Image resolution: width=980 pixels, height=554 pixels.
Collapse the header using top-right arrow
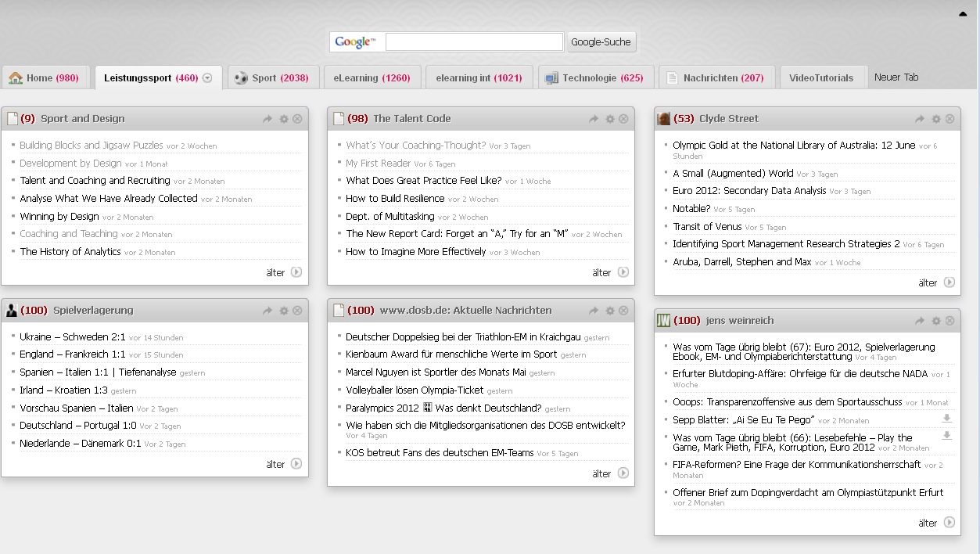click(963, 13)
